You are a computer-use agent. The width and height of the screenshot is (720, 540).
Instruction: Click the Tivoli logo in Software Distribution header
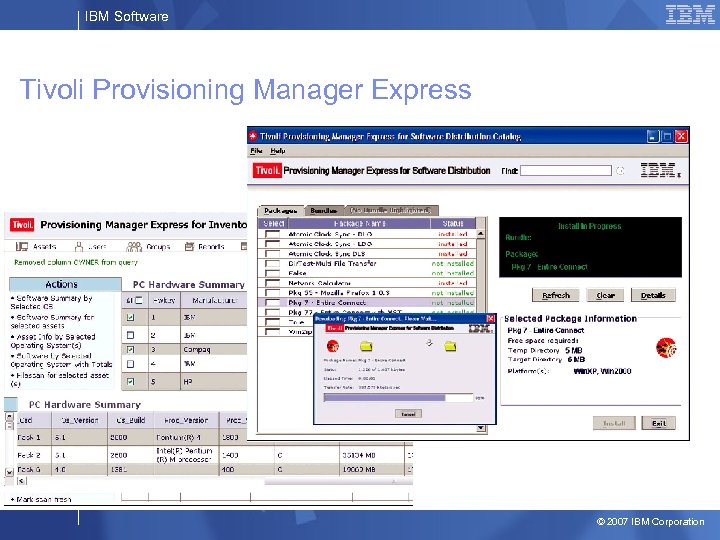pyautogui.click(x=267, y=171)
